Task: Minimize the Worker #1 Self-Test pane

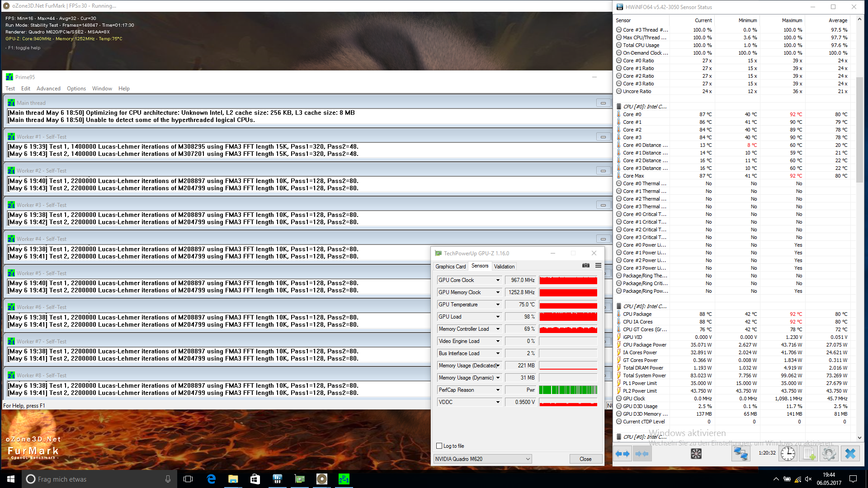Action: pyautogui.click(x=603, y=137)
